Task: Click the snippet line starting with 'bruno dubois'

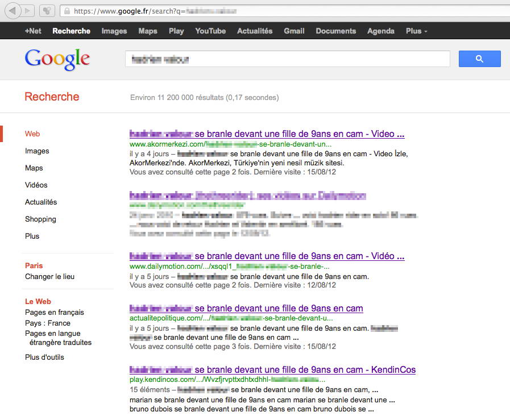Action: coord(252,409)
